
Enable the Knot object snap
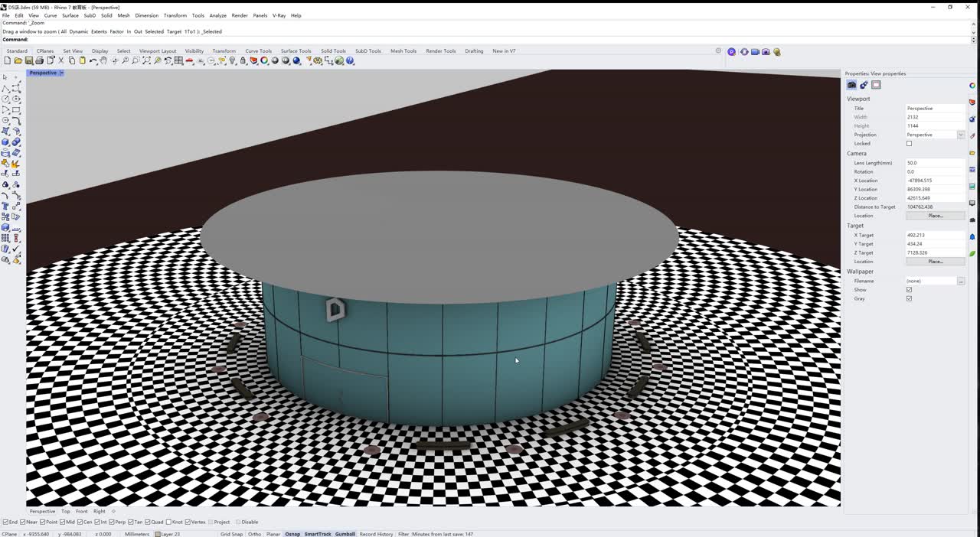(x=169, y=522)
